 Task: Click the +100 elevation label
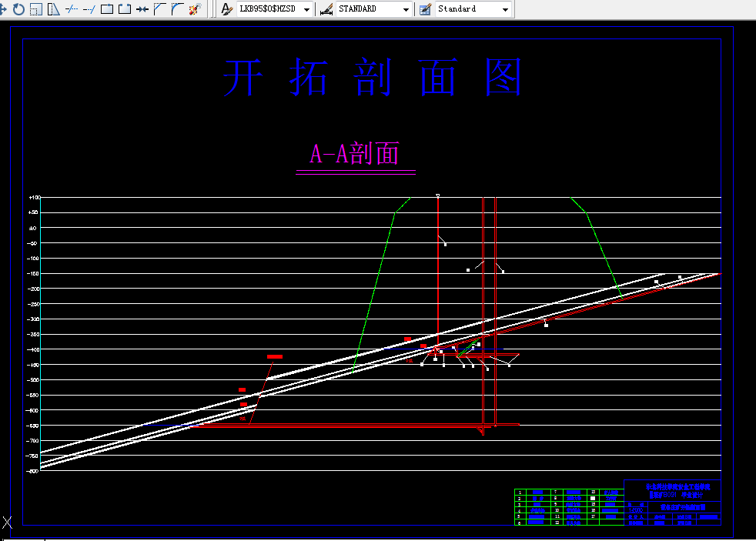[x=34, y=198]
